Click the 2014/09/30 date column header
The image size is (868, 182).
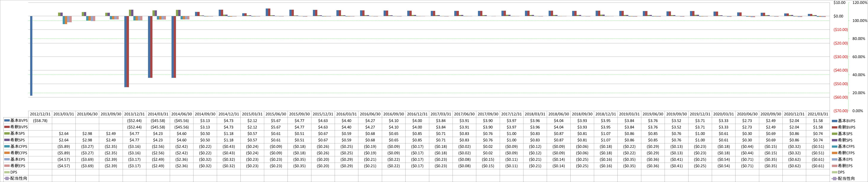pyautogui.click(x=205, y=114)
